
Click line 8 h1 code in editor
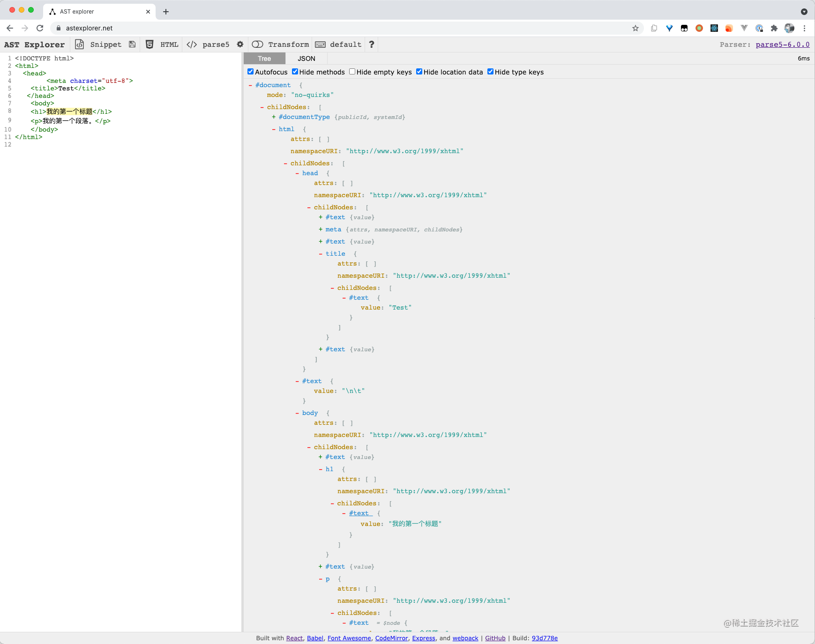pyautogui.click(x=71, y=111)
